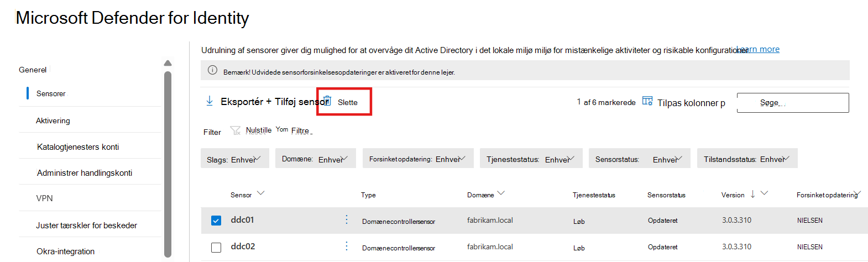Uncheck the ddc01 row checkbox

(x=216, y=221)
